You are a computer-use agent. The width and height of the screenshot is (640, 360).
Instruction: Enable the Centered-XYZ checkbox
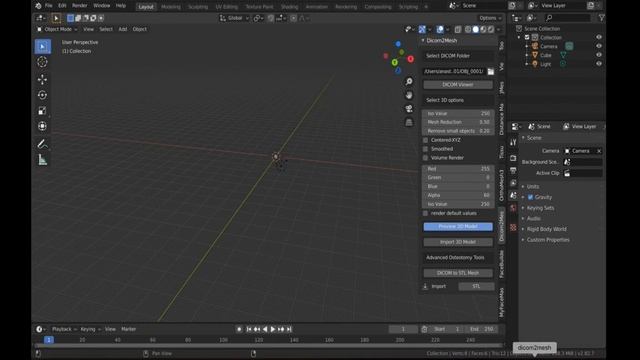pyautogui.click(x=425, y=140)
